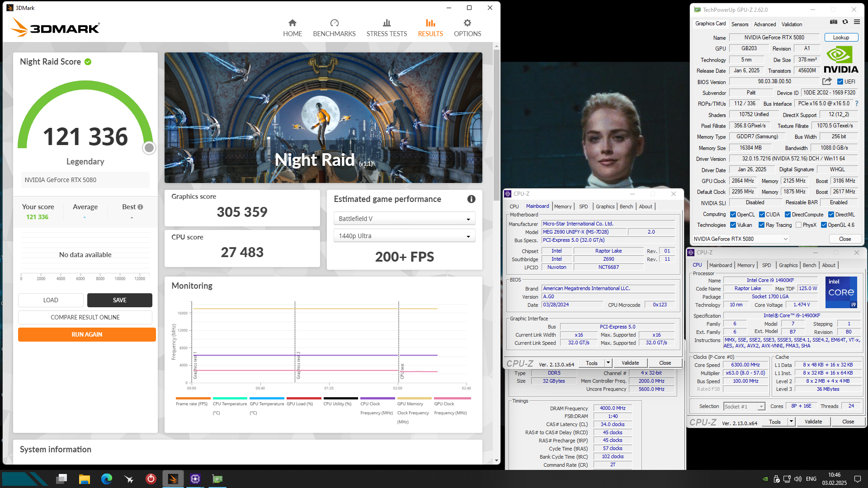
Task: Click the NVIDIA GeForce RTX 5080 name field
Action: point(774,38)
